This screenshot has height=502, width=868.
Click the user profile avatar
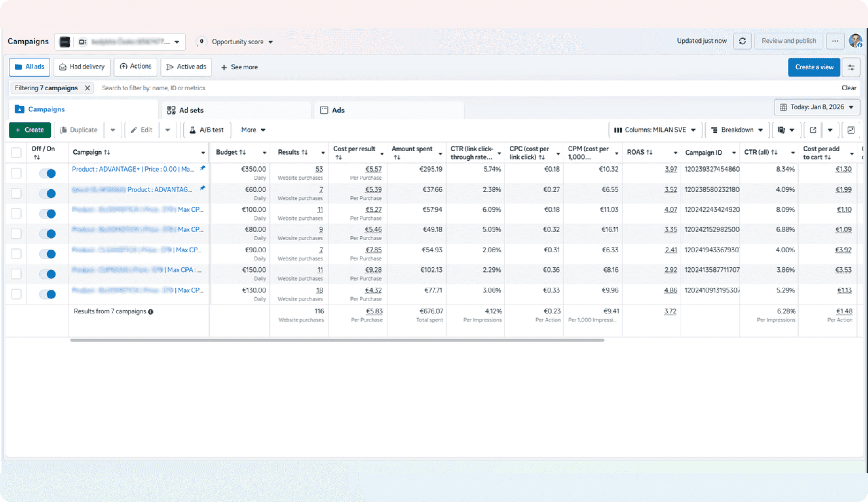[x=855, y=41]
